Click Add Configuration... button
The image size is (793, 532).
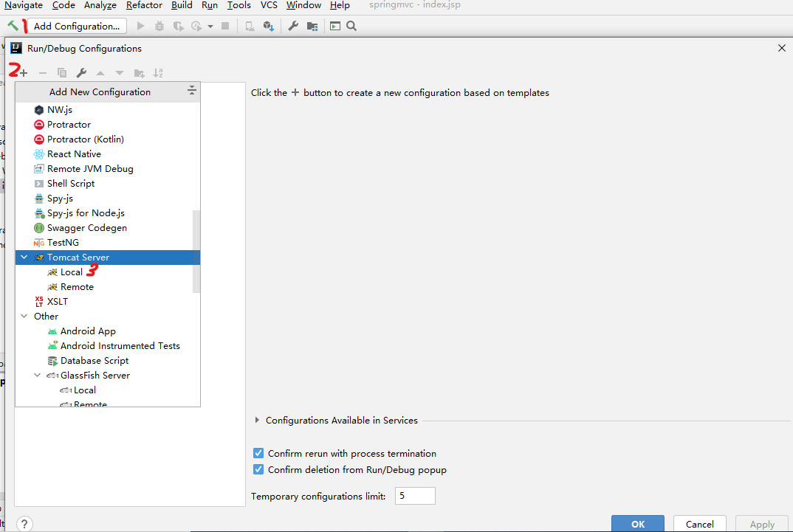[77, 26]
